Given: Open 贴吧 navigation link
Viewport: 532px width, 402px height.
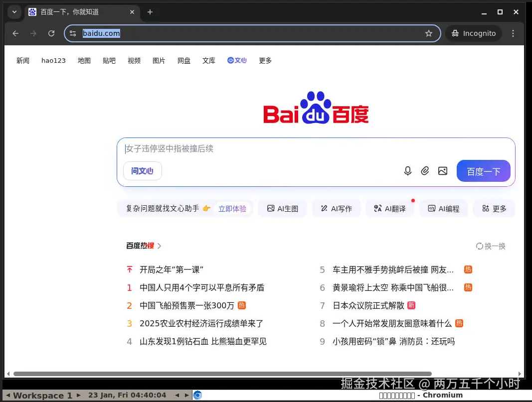Looking at the screenshot, I should (109, 61).
